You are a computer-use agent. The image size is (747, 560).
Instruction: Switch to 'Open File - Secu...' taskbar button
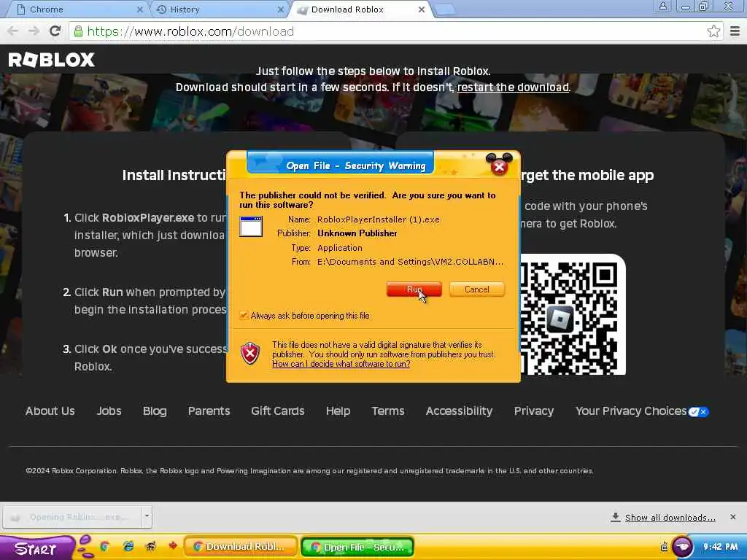point(357,547)
